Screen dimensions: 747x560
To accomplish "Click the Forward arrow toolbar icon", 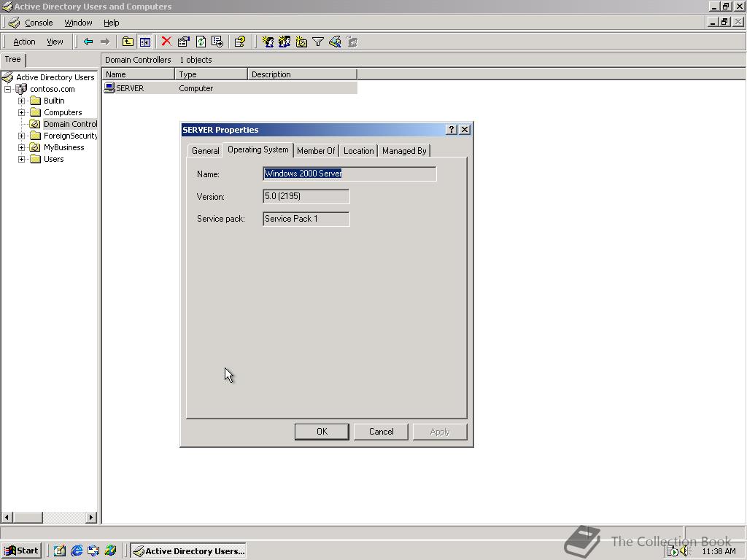I will pyautogui.click(x=105, y=42).
